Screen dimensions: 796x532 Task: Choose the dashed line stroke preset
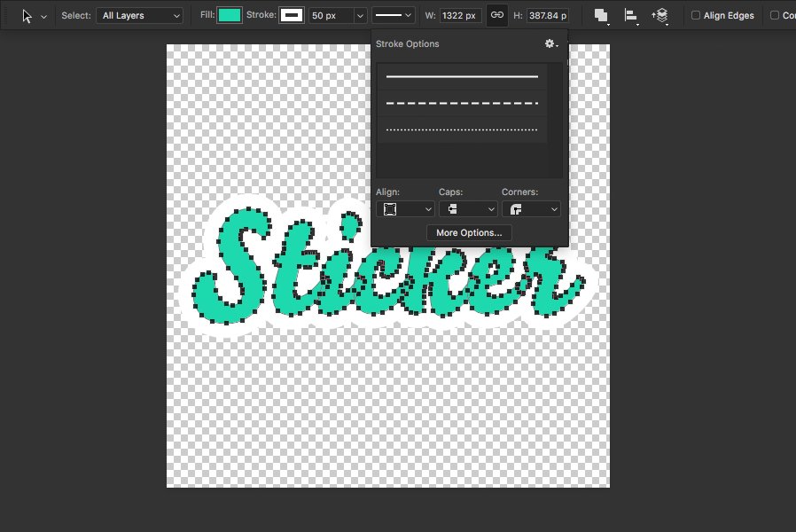pos(462,103)
